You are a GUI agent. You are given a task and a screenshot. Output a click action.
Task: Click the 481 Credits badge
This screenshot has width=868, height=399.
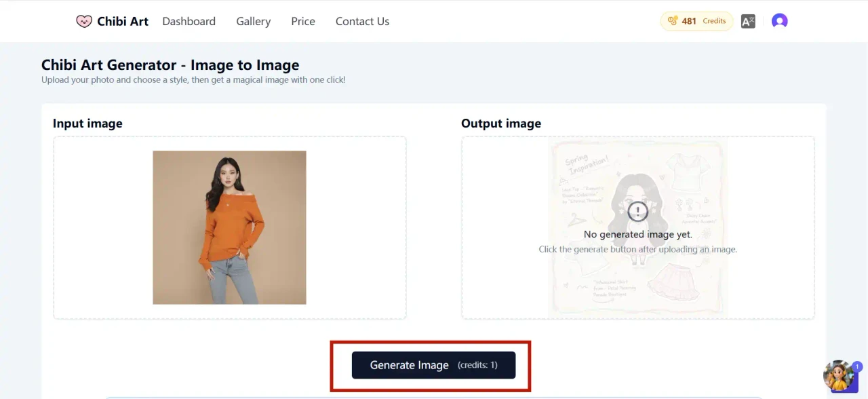point(696,21)
